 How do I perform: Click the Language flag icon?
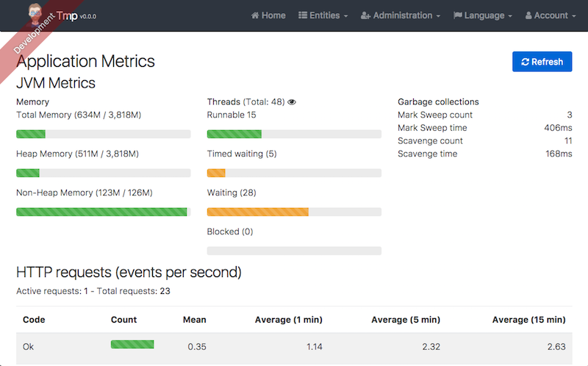coord(457,15)
